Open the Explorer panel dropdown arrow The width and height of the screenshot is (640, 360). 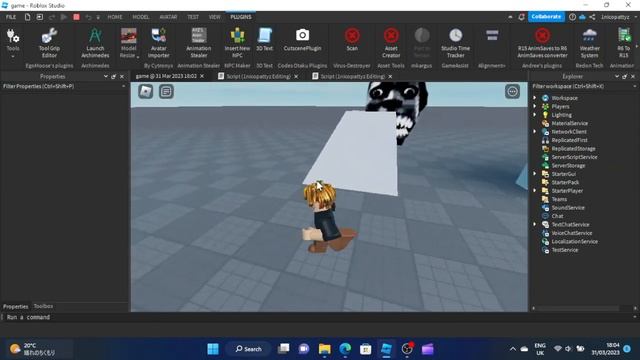[x=616, y=76]
